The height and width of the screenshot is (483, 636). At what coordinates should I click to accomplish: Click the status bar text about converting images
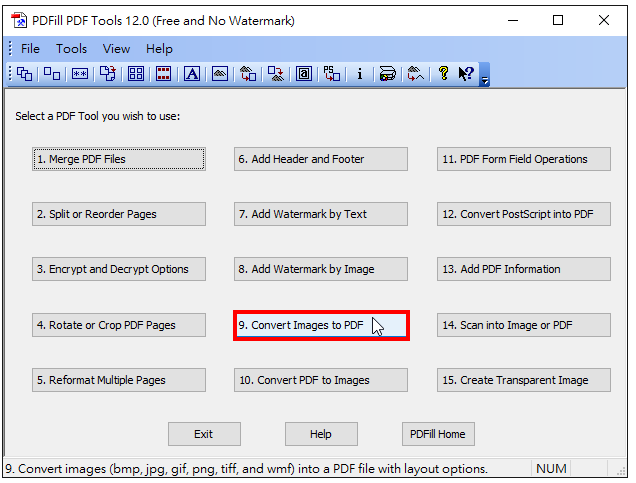[x=247, y=469]
